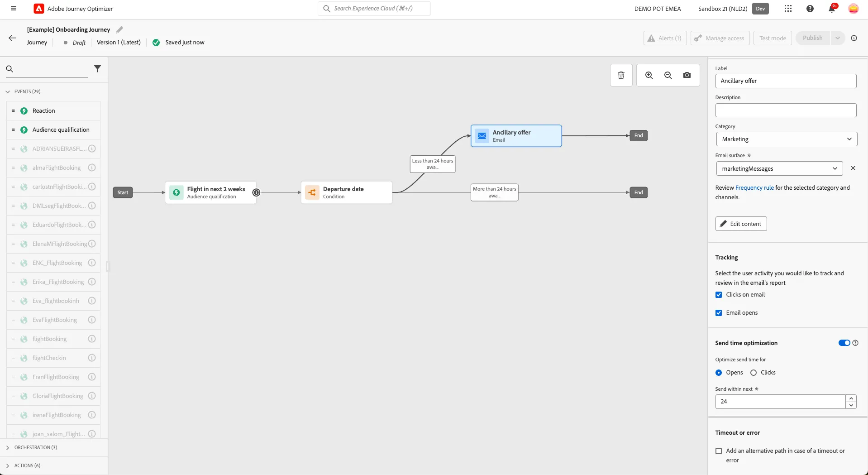Viewport: 868px width, 475px height.
Task: Open the hamburger navigation menu
Action: coord(14,9)
